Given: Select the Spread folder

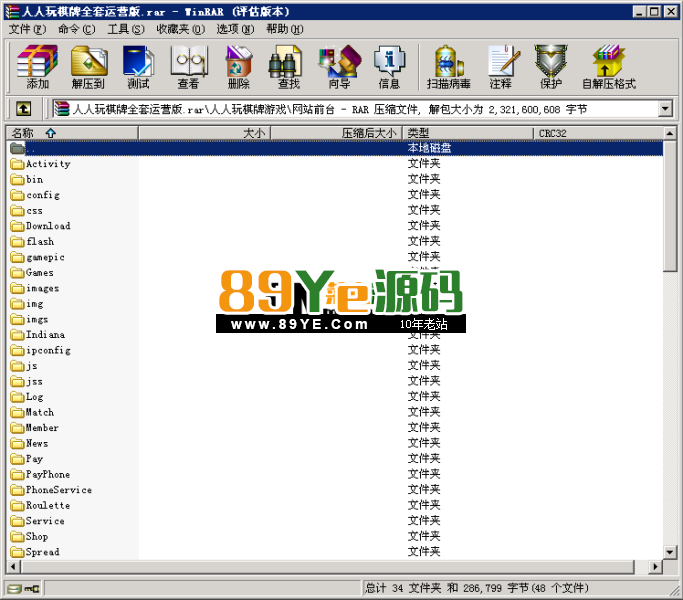Looking at the screenshot, I should click(x=35, y=552).
